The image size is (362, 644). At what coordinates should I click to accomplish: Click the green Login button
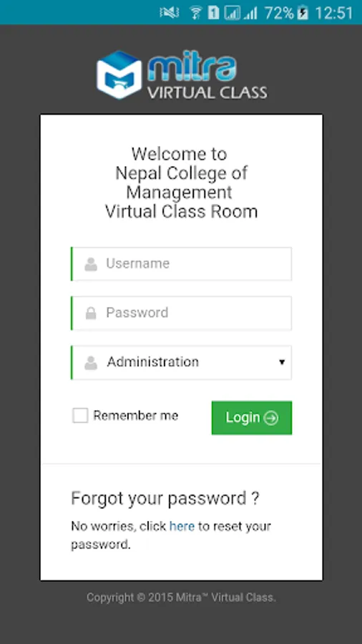tap(252, 418)
